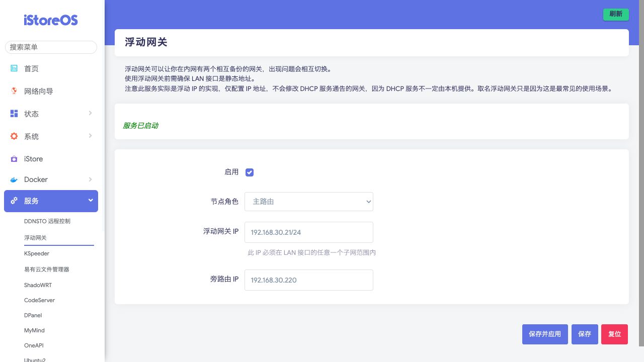
Task: Open the 节点角色 node role dropdown
Action: 308,202
